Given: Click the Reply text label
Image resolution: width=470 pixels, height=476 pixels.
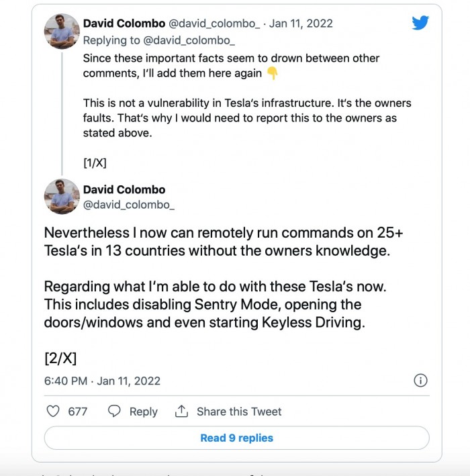Looking at the screenshot, I should pyautogui.click(x=143, y=412).
